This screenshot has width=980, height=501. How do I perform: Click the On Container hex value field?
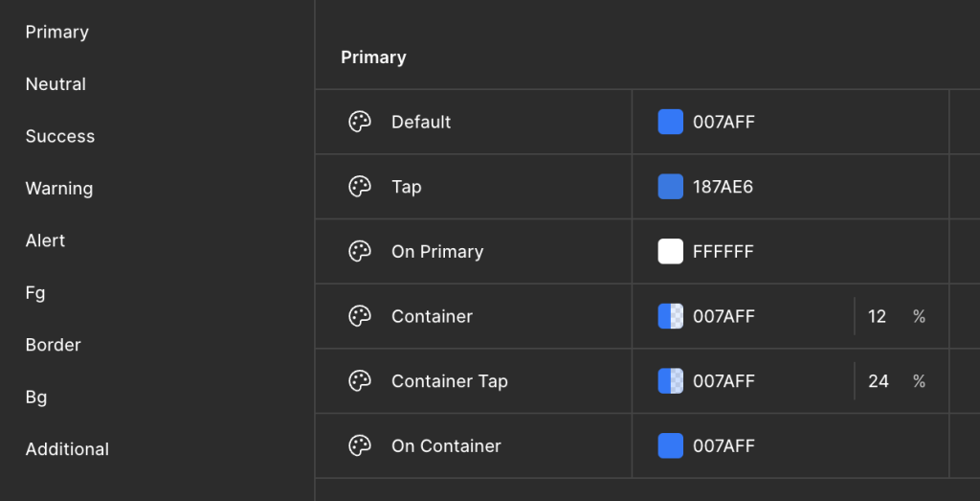(x=724, y=445)
